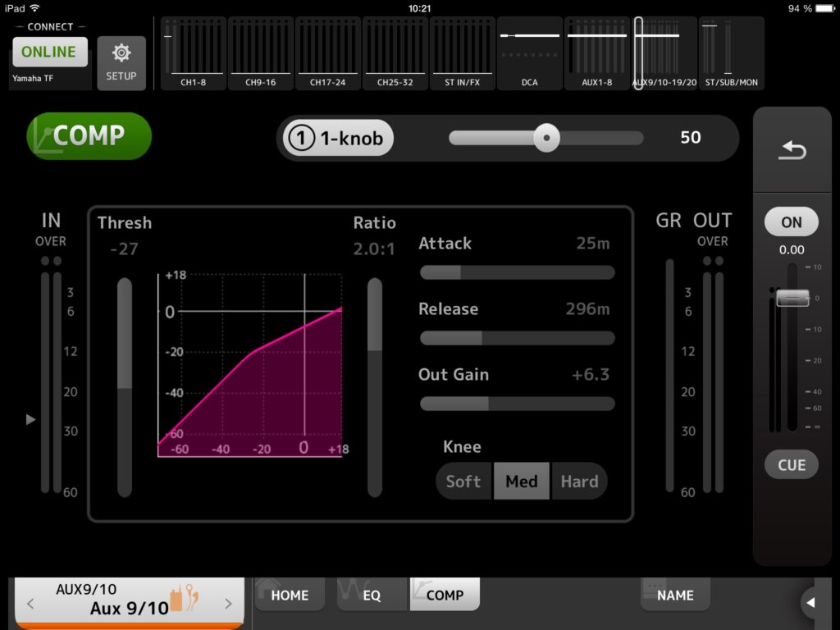Select the Hard knee option
This screenshot has width=840, height=630.
(579, 482)
